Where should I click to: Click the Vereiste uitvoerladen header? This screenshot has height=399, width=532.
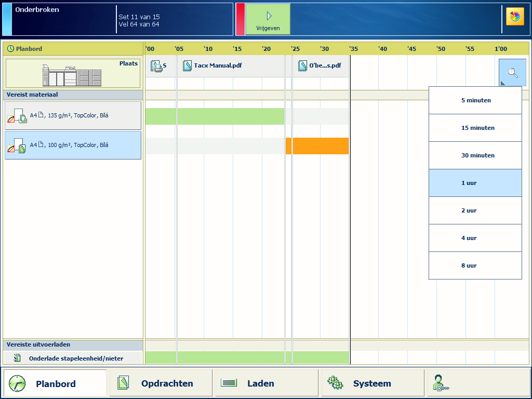73,345
